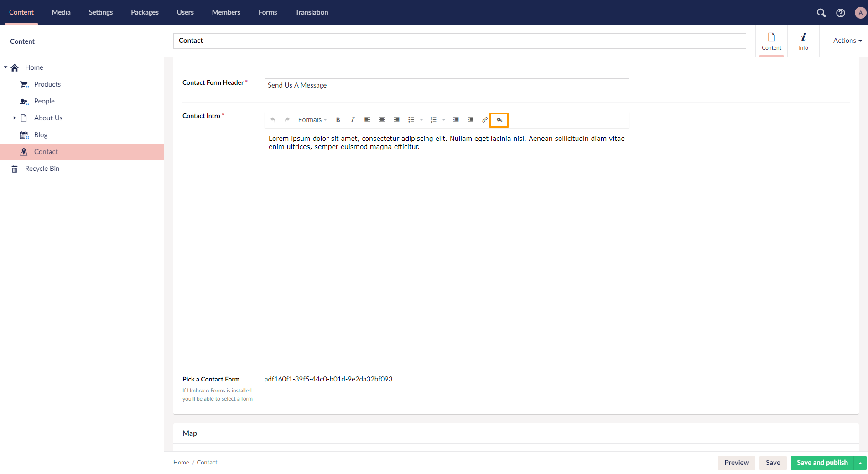Open the Formats dropdown
The width and height of the screenshot is (868, 474).
pyautogui.click(x=312, y=120)
